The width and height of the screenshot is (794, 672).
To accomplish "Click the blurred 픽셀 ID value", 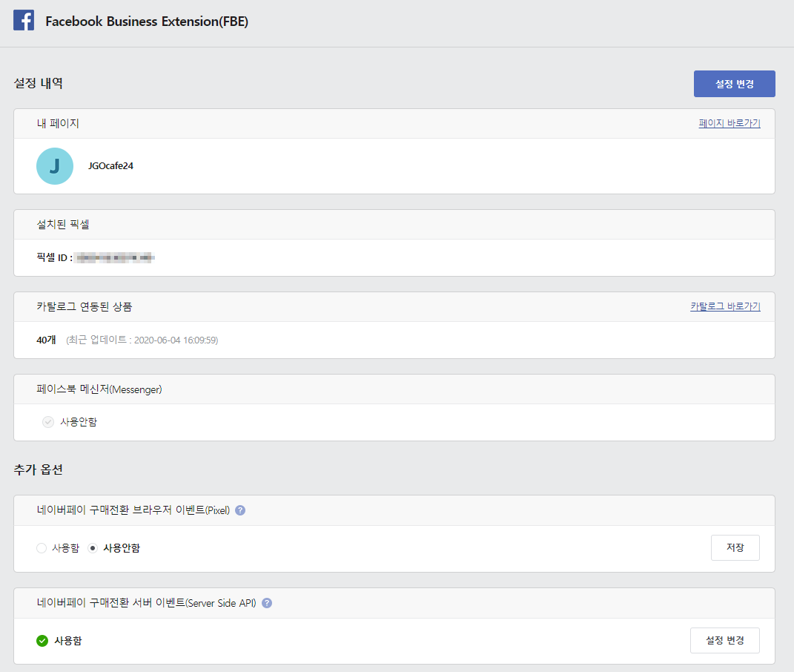I will (116, 258).
